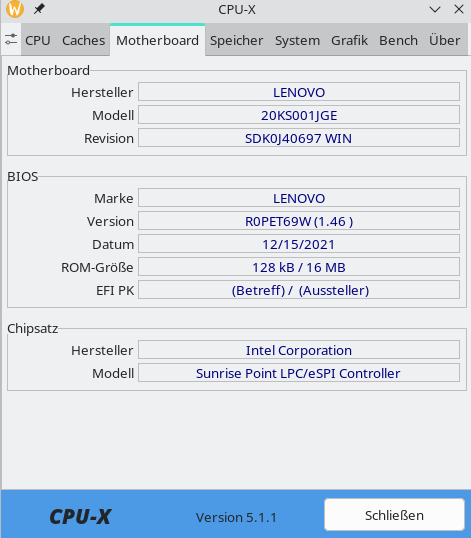Click the Version 5.1.1 label
Screen dimensions: 471x538
(x=236, y=517)
